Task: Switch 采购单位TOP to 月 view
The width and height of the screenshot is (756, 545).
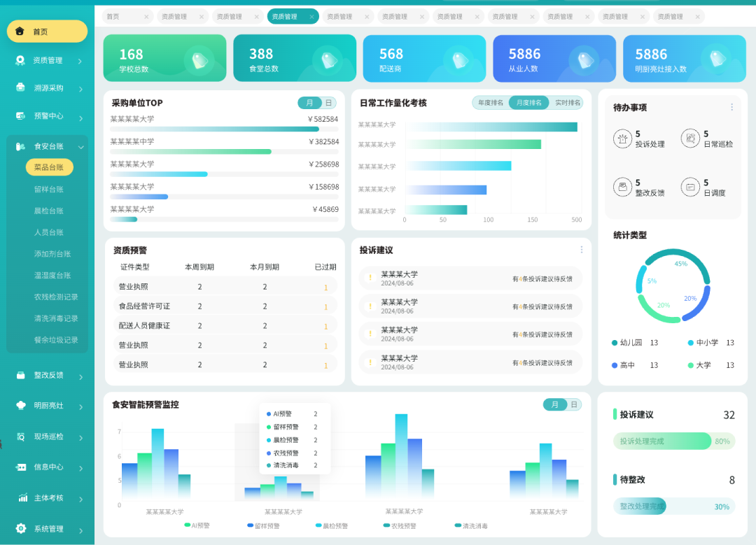Action: pyautogui.click(x=309, y=103)
